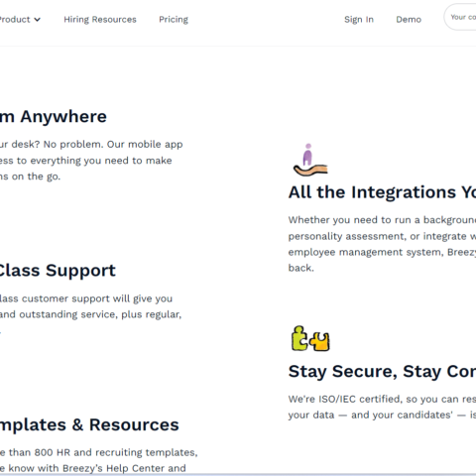Click the hand holding person icon

[x=310, y=160]
